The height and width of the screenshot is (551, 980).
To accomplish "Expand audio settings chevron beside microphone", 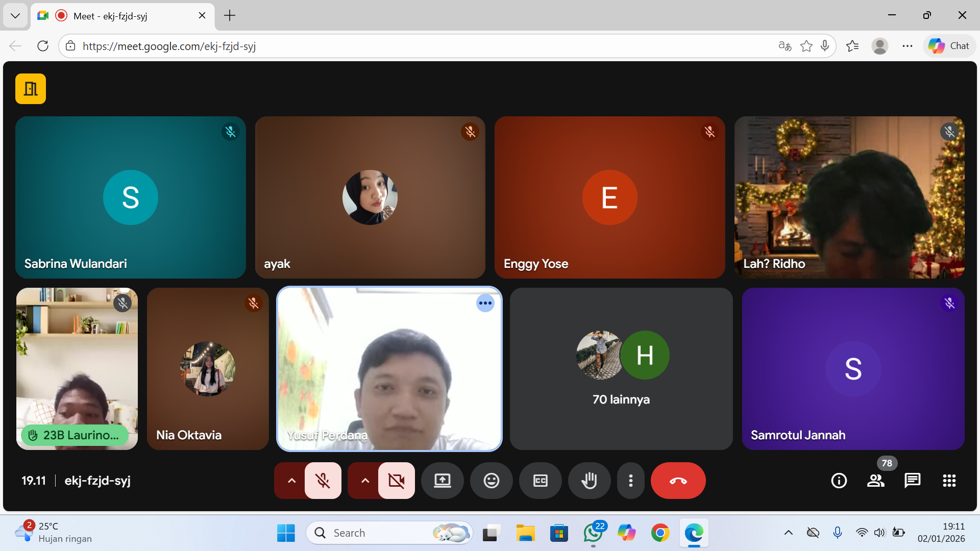I will click(x=291, y=481).
